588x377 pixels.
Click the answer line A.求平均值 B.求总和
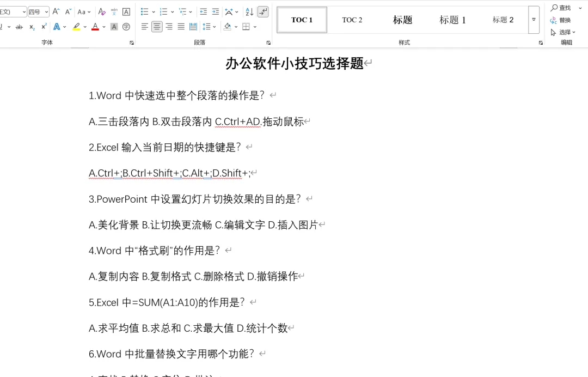point(188,328)
